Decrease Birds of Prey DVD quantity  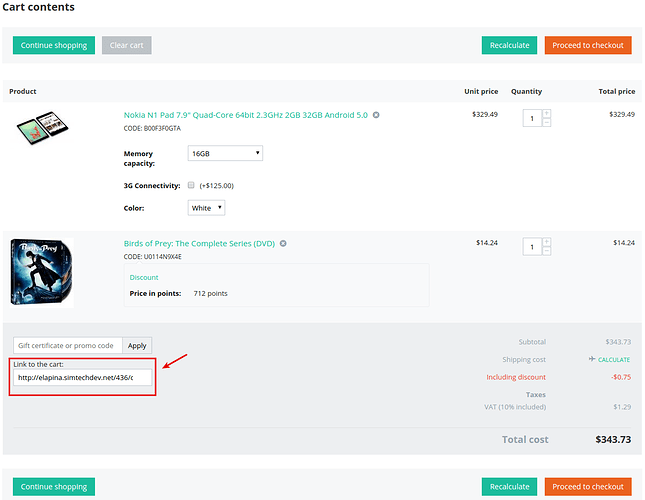point(546,251)
